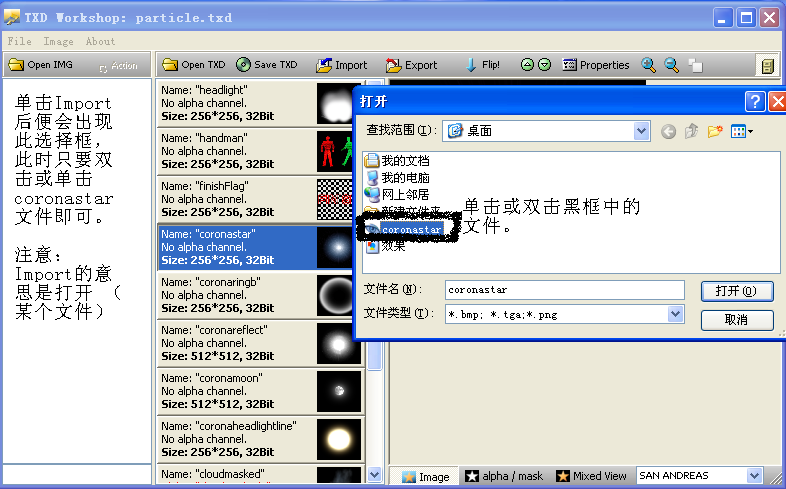Screen dimensions: 786x489
Task: Click coronamoon thumbnail preview
Action: coord(339,391)
